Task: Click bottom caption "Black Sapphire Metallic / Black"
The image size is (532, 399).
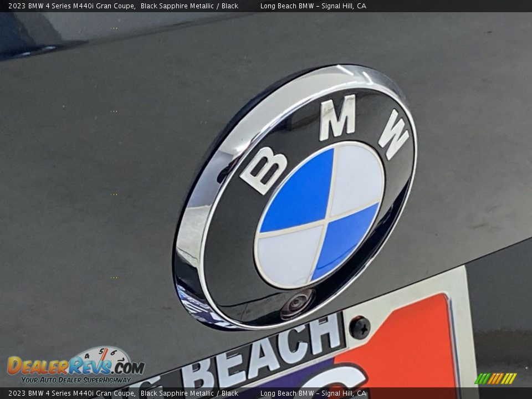Action: [x=190, y=393]
